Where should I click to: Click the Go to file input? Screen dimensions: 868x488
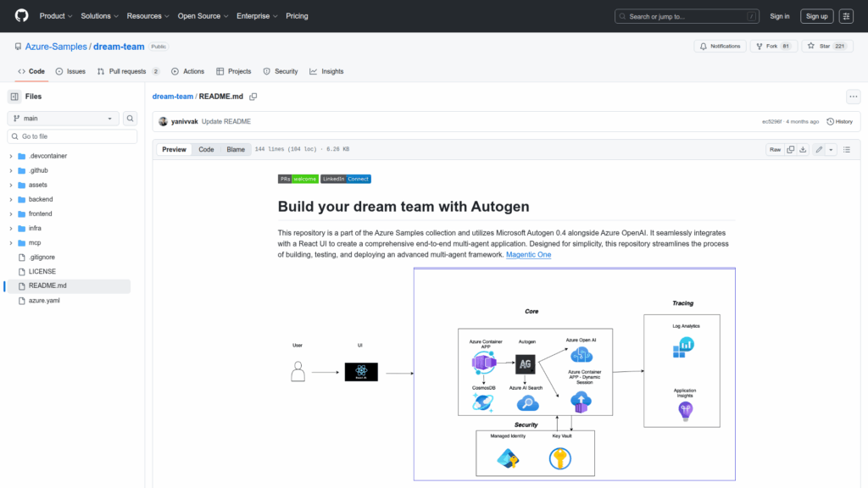coord(71,136)
